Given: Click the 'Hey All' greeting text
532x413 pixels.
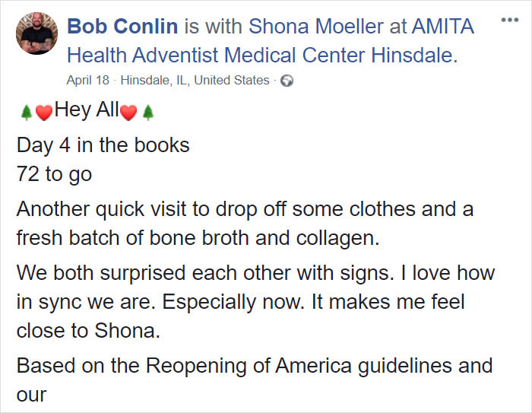Looking at the screenshot, I should [87, 110].
